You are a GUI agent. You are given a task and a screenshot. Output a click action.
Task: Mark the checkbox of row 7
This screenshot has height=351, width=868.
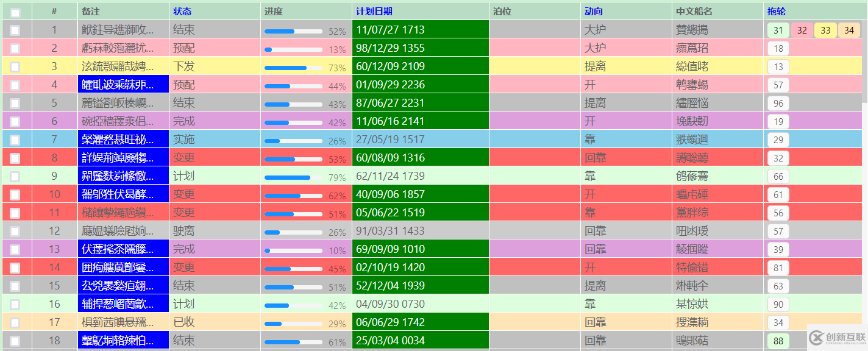tap(15, 140)
